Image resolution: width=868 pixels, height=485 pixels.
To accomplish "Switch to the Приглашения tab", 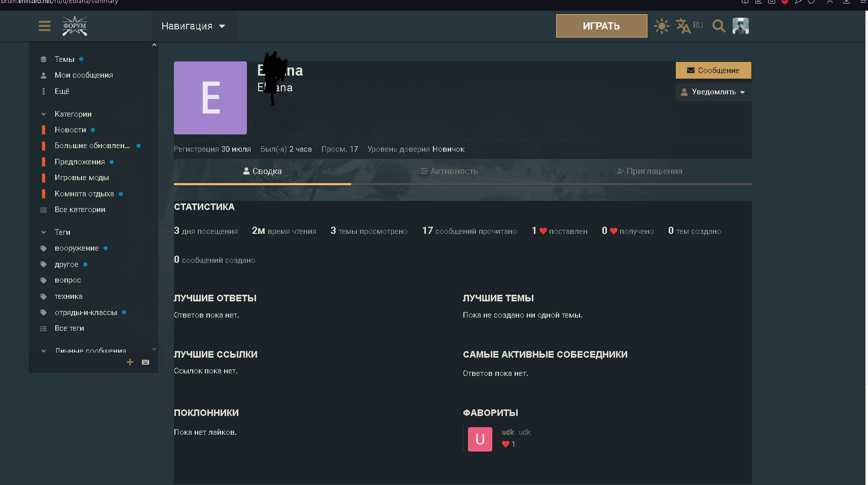I will pos(649,171).
